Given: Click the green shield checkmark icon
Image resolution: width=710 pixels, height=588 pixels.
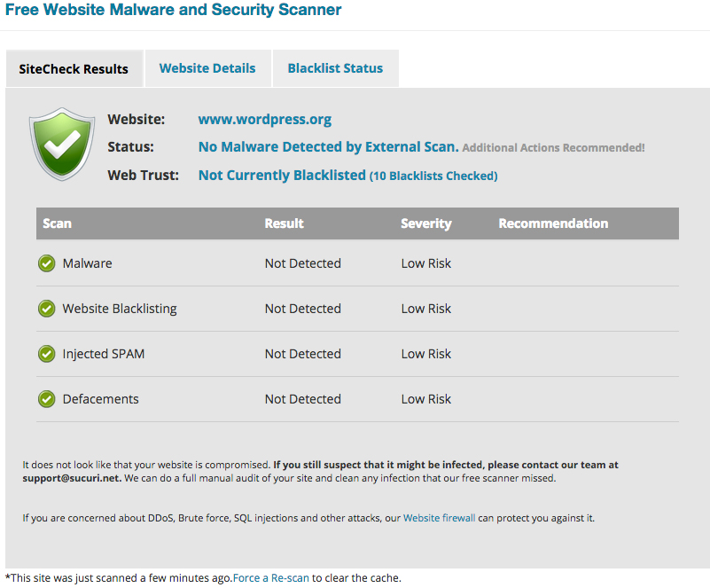Looking at the screenshot, I should pyautogui.click(x=62, y=144).
